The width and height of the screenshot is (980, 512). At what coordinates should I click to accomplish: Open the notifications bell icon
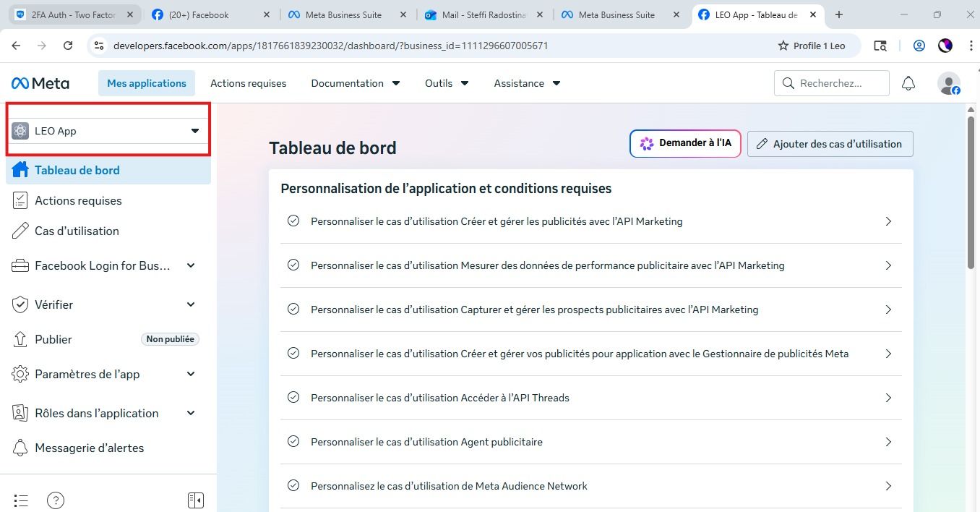coord(908,83)
